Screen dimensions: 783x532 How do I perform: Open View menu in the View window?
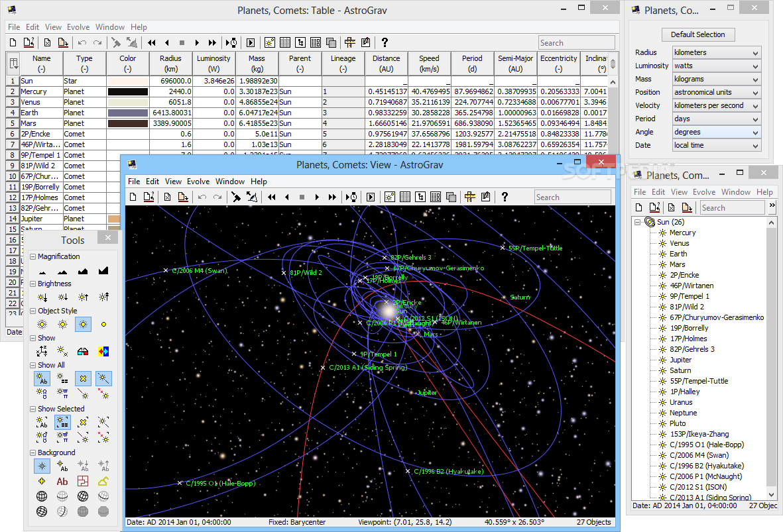[173, 182]
